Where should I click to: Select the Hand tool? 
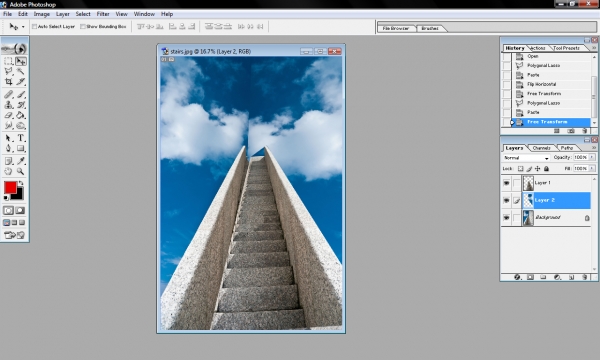pyautogui.click(x=8, y=171)
